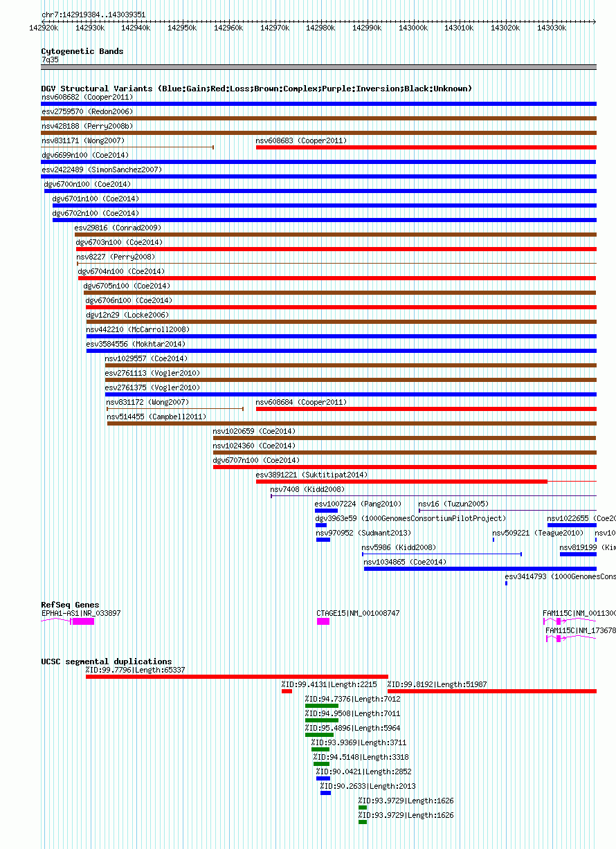Open variant esv2761113 (Vogler2010) label

153,373
